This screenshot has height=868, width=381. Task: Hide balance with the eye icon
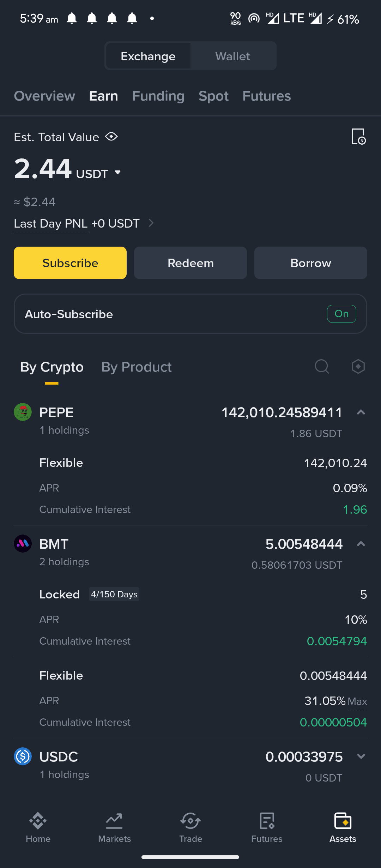pos(111,137)
